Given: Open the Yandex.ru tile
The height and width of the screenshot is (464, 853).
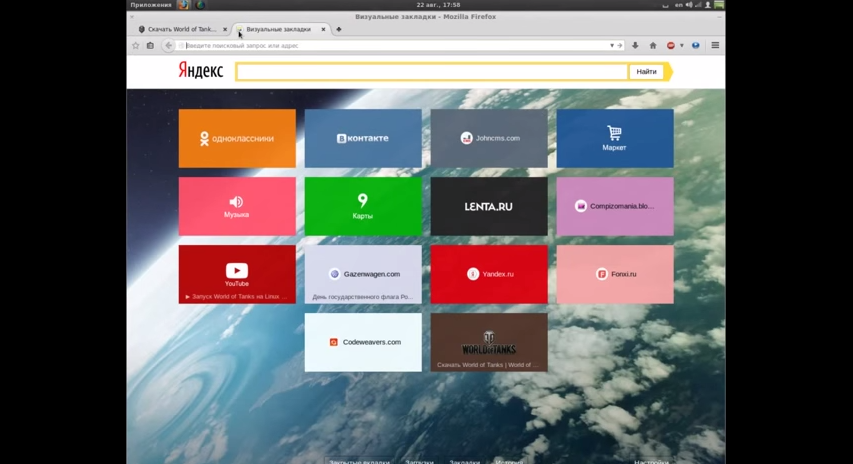Looking at the screenshot, I should 489,274.
